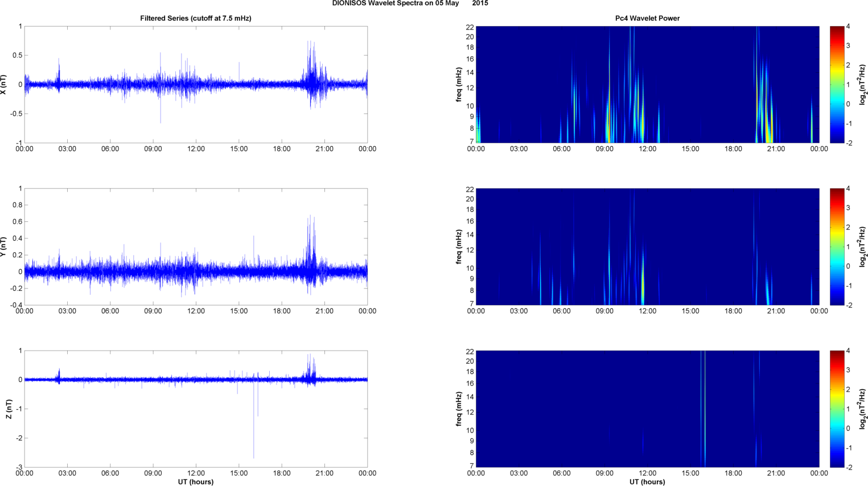Click the '21:00' tick under the Y series plot
Viewport: 868px width, 486px height.
pos(324,311)
